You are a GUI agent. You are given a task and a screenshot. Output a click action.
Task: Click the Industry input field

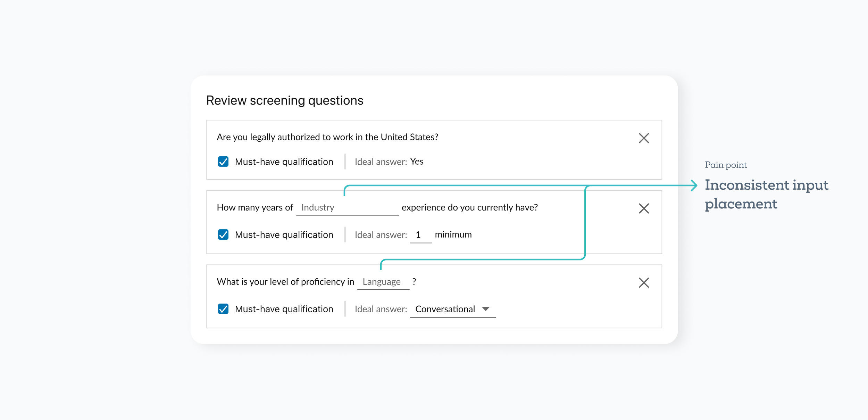347,207
